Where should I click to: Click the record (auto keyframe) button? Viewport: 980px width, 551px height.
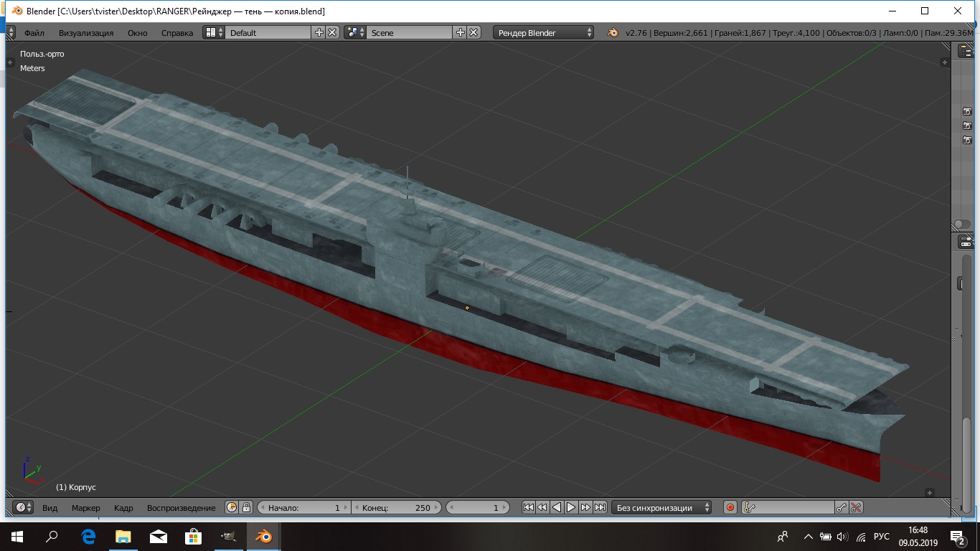click(x=730, y=507)
